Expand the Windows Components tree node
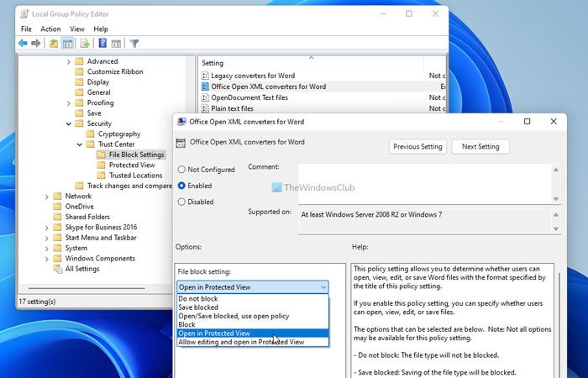 [x=47, y=259]
